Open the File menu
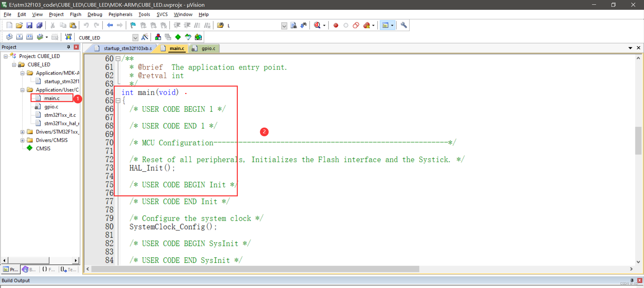This screenshot has height=288, width=644. pyautogui.click(x=7, y=14)
